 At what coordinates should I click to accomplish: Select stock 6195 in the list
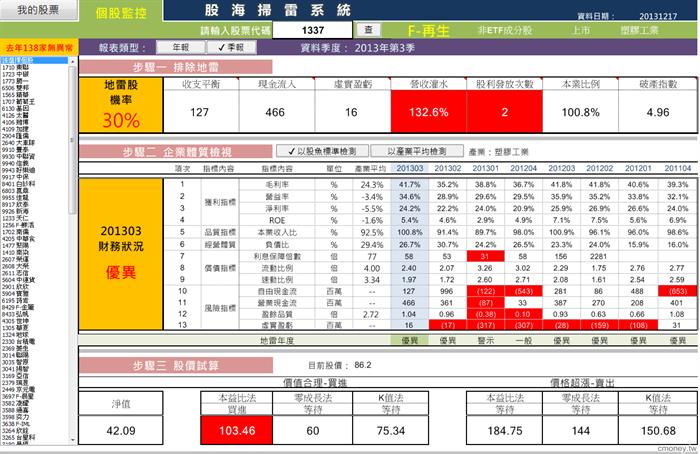coord(34,300)
